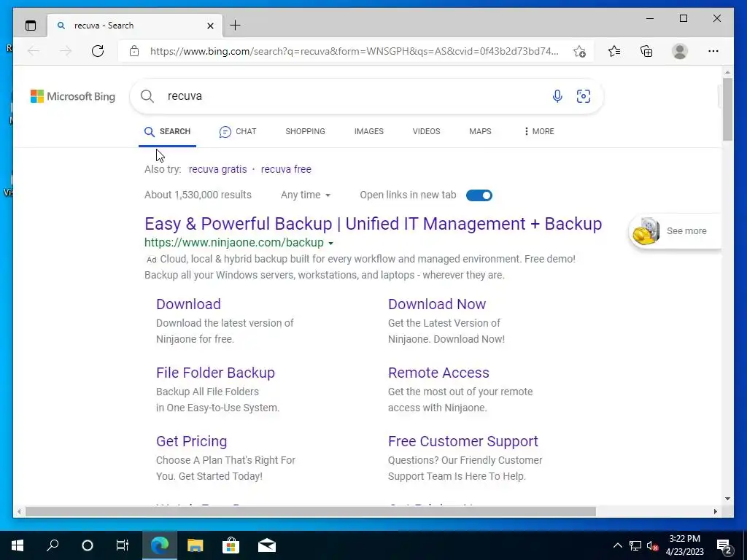Switch to the SHOPPING tab

[x=306, y=131]
